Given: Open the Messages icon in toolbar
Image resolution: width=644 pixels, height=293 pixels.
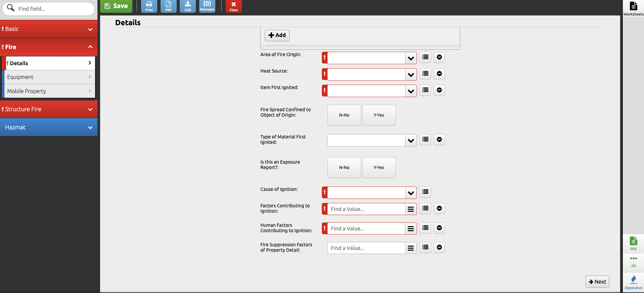Looking at the screenshot, I should (x=207, y=6).
